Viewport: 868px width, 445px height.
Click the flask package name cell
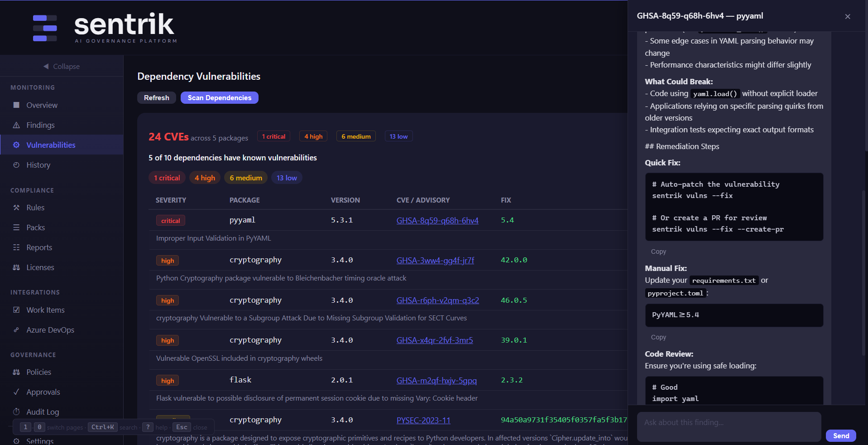click(240, 380)
